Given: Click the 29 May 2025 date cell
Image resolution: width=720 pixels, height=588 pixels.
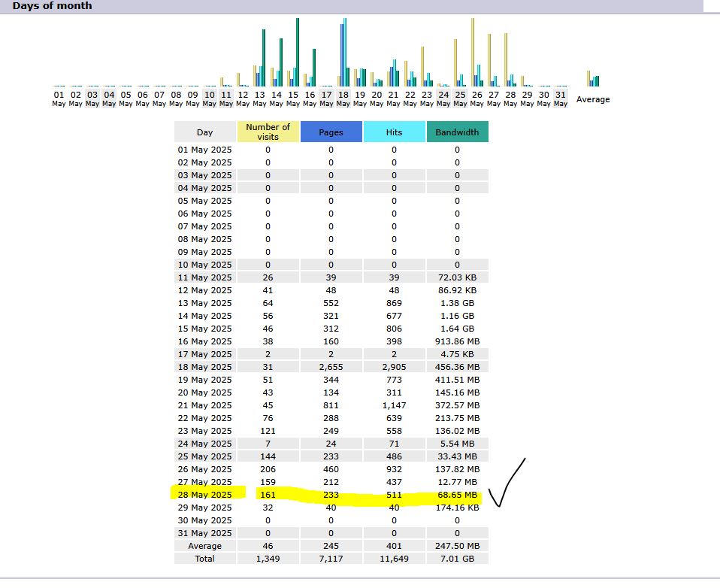Looking at the screenshot, I should (x=204, y=508).
